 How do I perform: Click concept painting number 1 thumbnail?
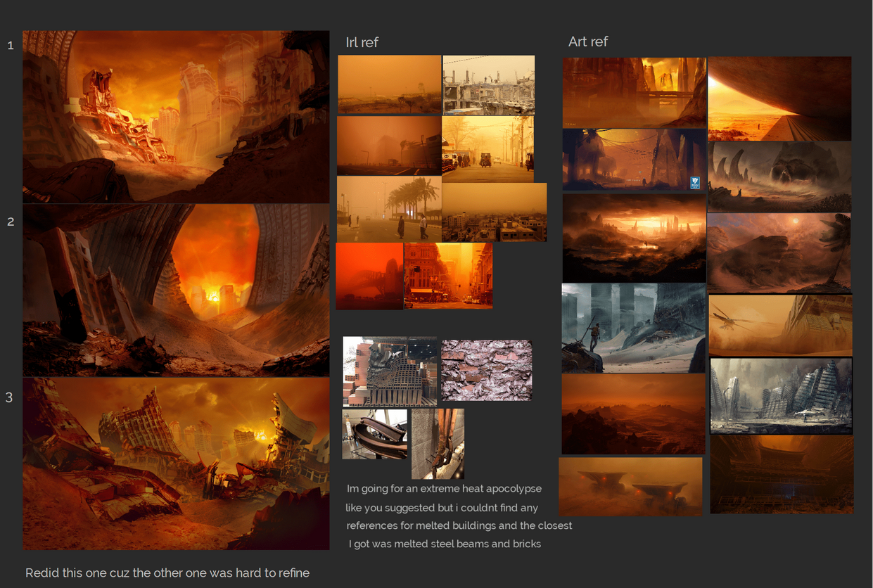(176, 117)
